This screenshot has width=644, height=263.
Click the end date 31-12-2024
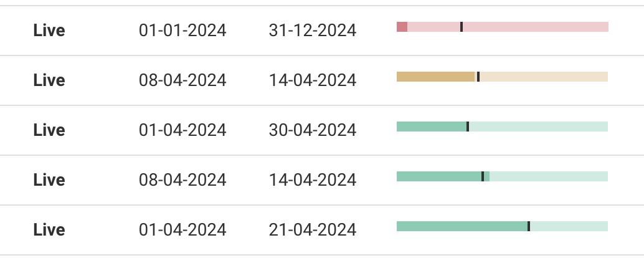(313, 30)
